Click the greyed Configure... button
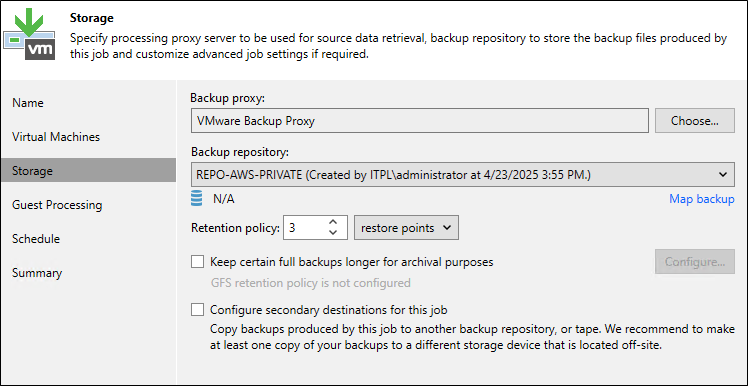Image resolution: width=748 pixels, height=386 pixels. (x=695, y=261)
